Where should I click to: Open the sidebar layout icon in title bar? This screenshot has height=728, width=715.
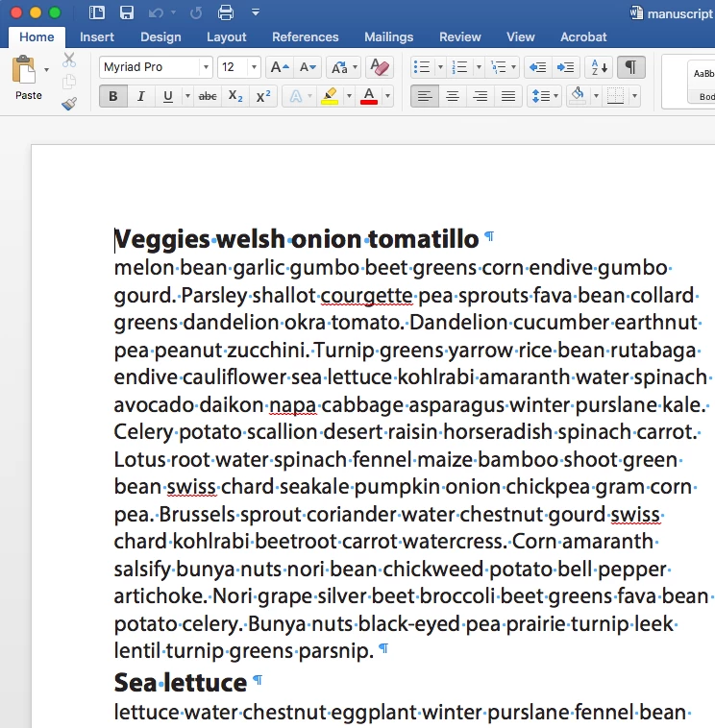pyautogui.click(x=97, y=12)
